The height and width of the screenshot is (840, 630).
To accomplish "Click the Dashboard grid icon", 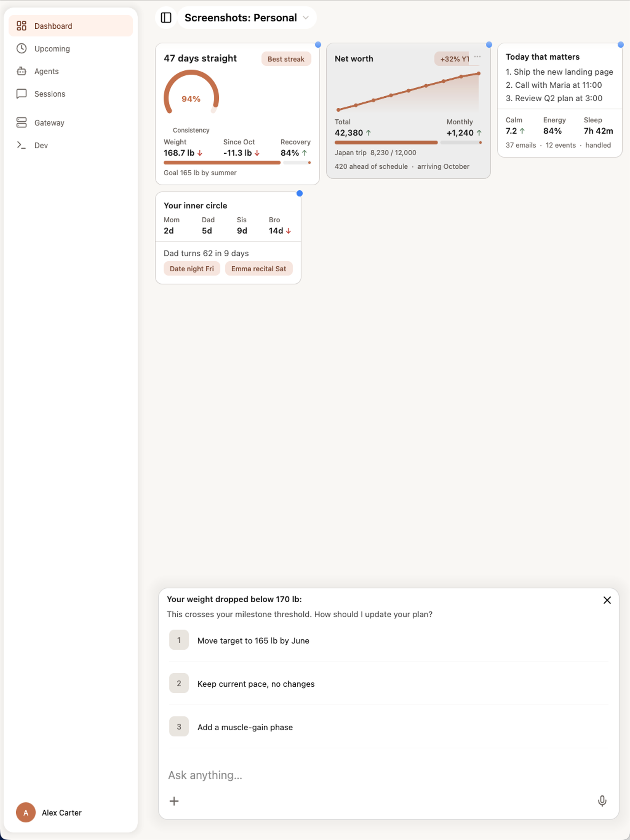I will click(22, 26).
